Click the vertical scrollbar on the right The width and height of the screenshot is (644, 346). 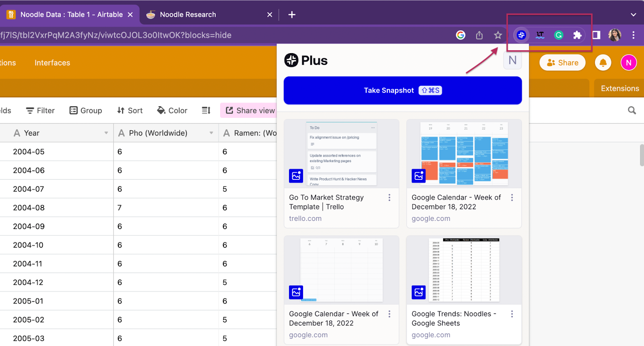(x=642, y=155)
